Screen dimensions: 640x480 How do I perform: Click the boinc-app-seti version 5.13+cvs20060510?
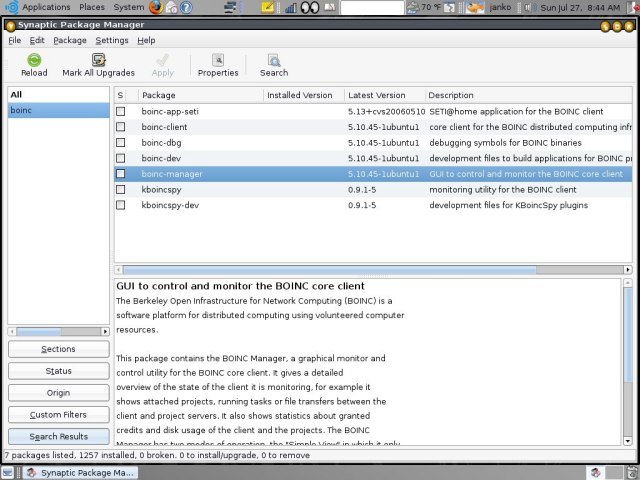pos(386,111)
